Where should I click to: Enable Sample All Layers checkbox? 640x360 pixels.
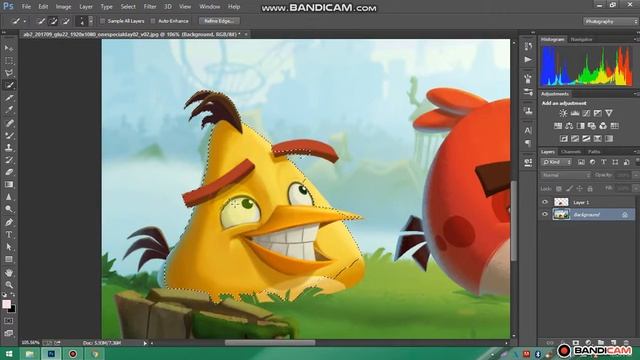[x=102, y=21]
